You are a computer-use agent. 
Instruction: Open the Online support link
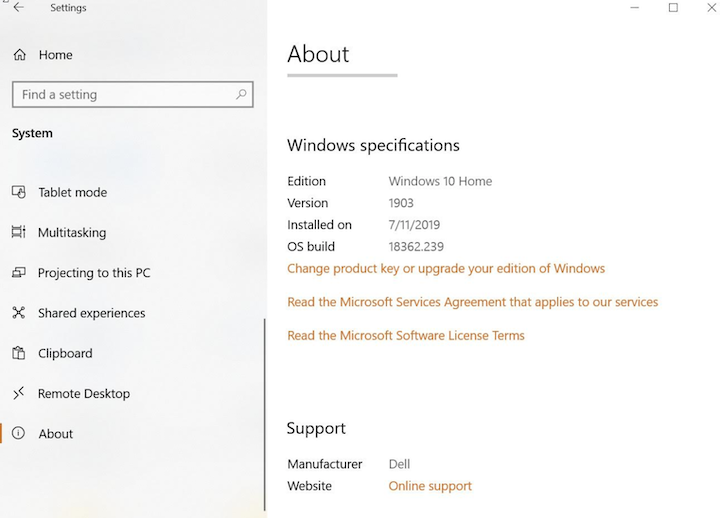[x=430, y=486]
